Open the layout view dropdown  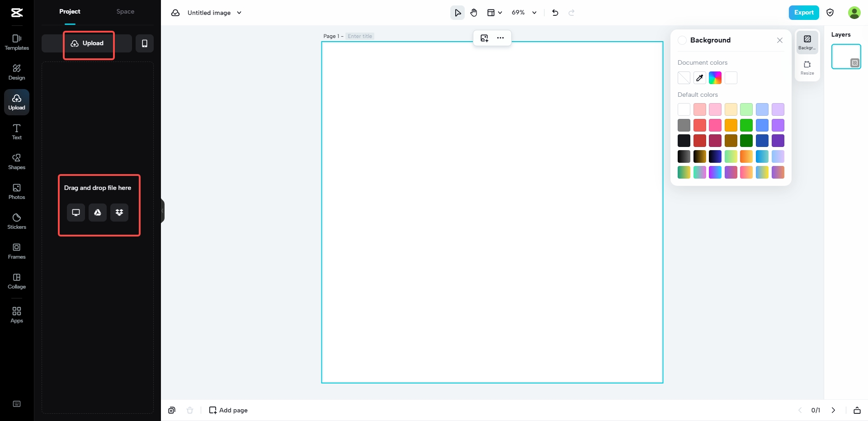point(495,13)
